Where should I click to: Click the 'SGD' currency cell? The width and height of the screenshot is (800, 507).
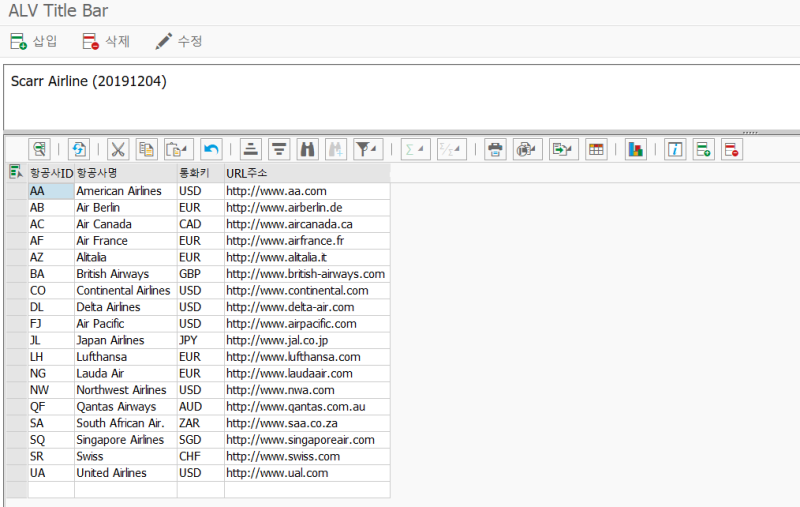tap(201, 440)
